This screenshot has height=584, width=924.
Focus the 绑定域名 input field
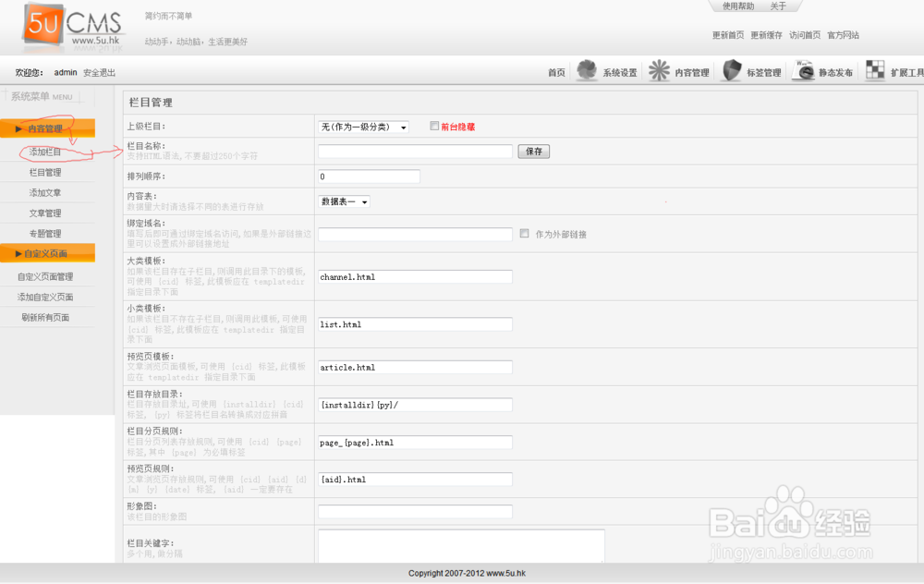416,234
